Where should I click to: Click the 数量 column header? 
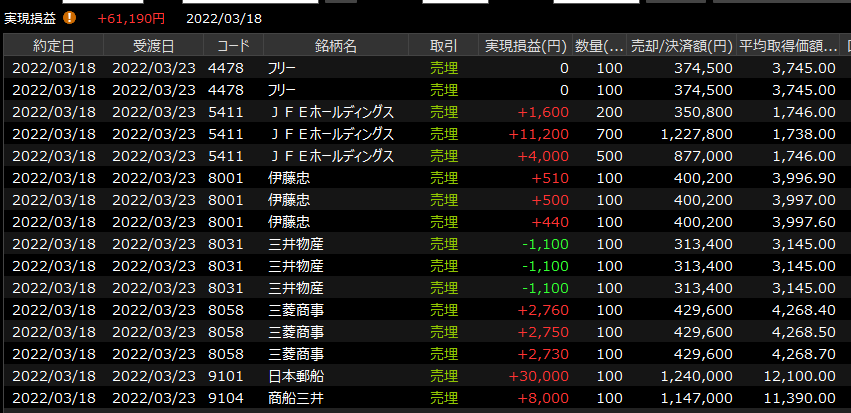tap(600, 46)
